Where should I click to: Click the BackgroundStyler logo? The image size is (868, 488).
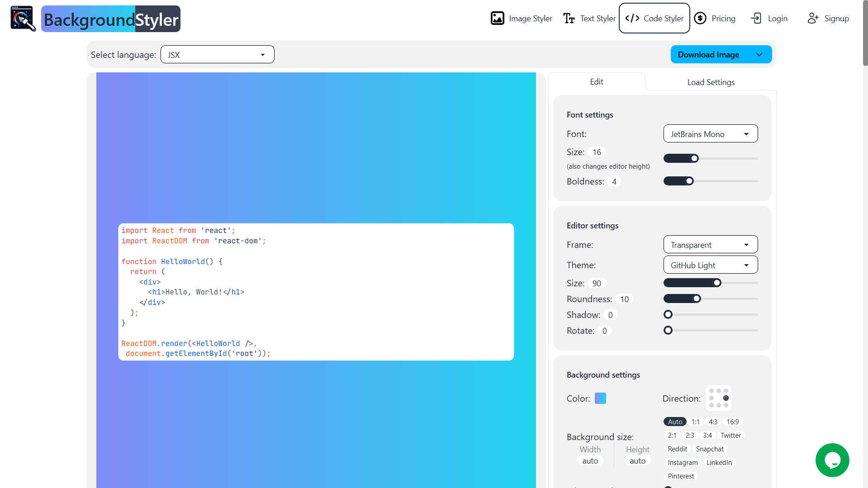pyautogui.click(x=110, y=19)
